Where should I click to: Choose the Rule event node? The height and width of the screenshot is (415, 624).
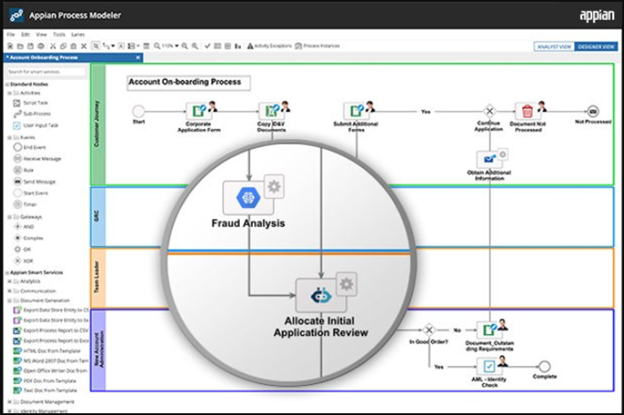pyautogui.click(x=23, y=170)
